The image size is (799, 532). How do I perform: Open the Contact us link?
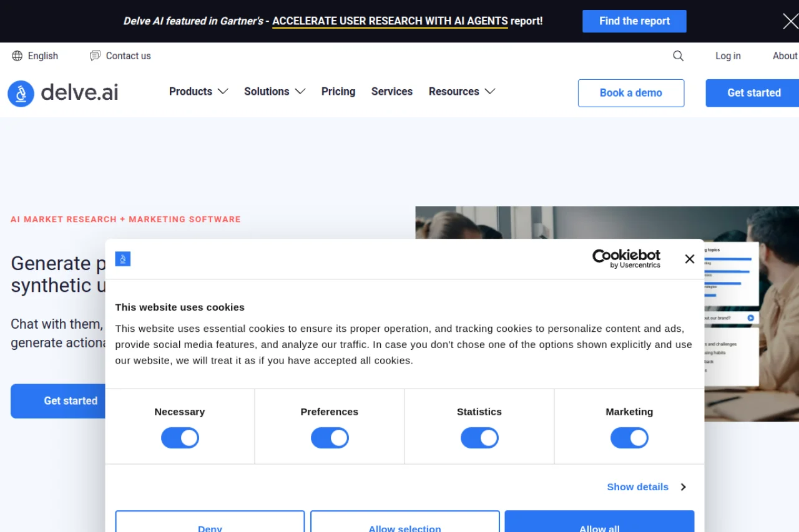click(x=128, y=56)
